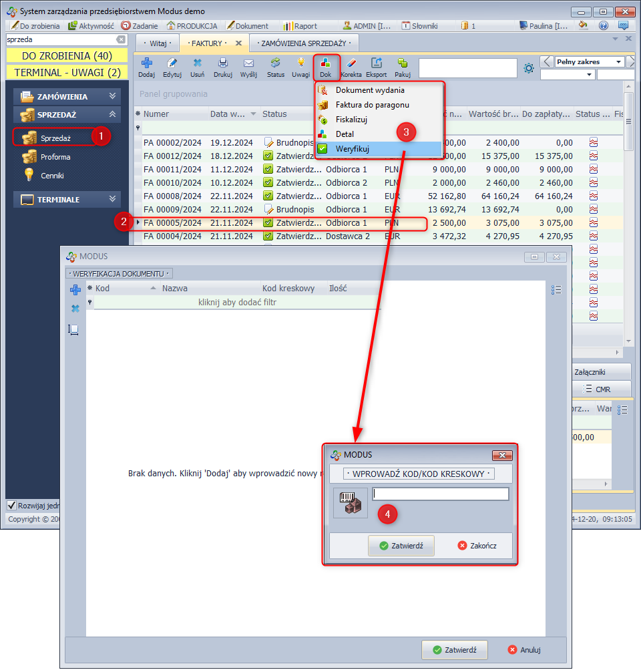Screen dimensions: 641x672
Task: Click the toolbar search input field
Action: click(x=468, y=68)
